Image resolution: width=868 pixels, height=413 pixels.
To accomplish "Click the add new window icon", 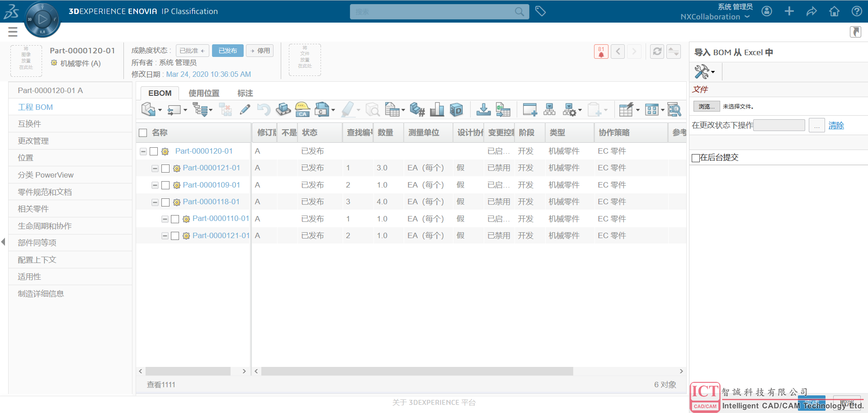I will (x=530, y=109).
